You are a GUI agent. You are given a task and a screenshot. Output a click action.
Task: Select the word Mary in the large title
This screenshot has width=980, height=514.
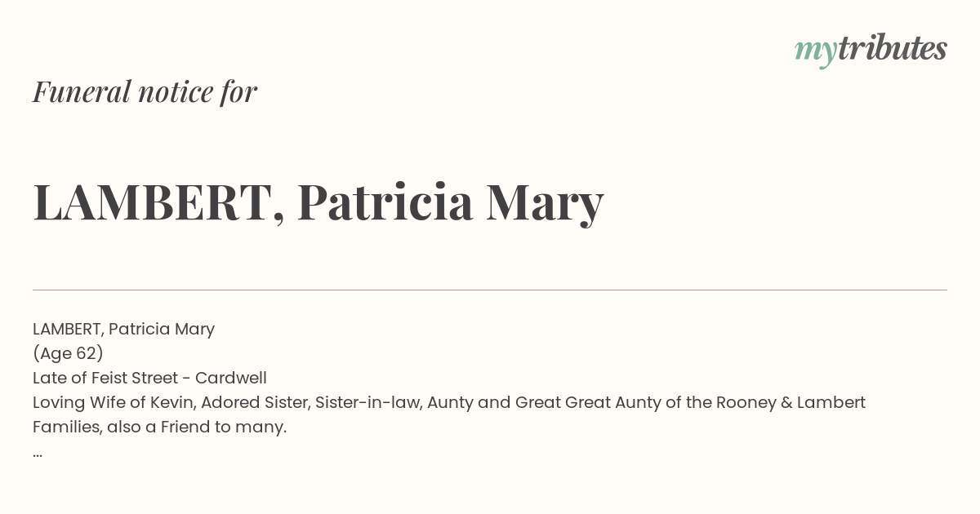tap(545, 204)
